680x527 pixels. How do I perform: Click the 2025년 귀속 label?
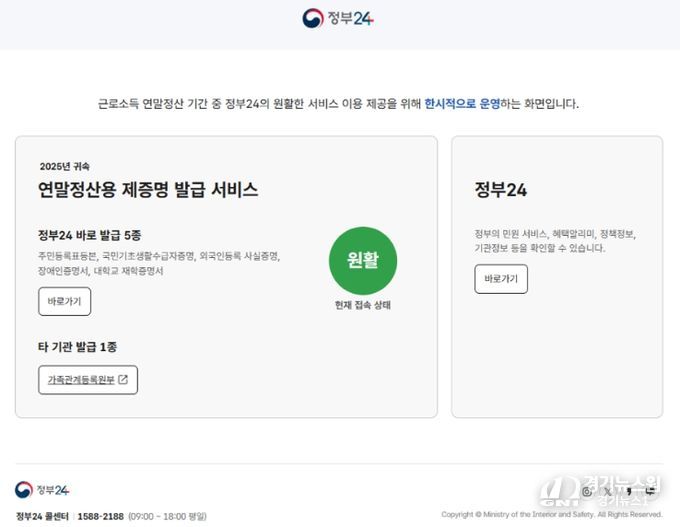tap(65, 166)
